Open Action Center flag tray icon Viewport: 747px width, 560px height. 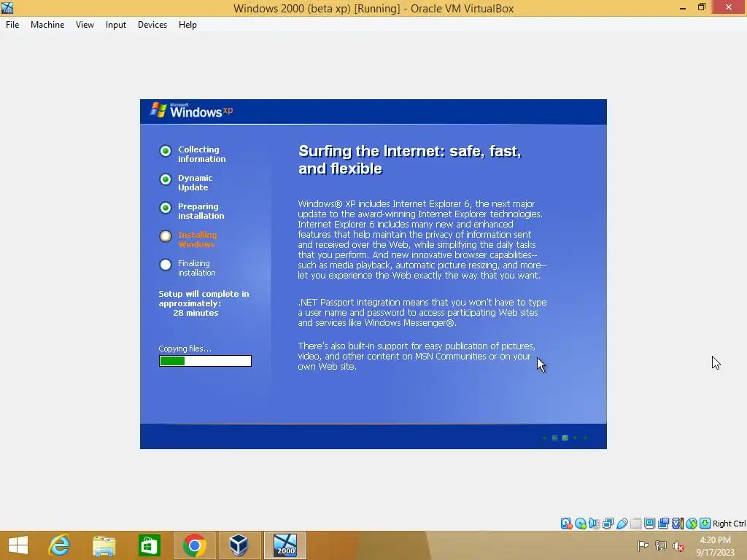(643, 545)
